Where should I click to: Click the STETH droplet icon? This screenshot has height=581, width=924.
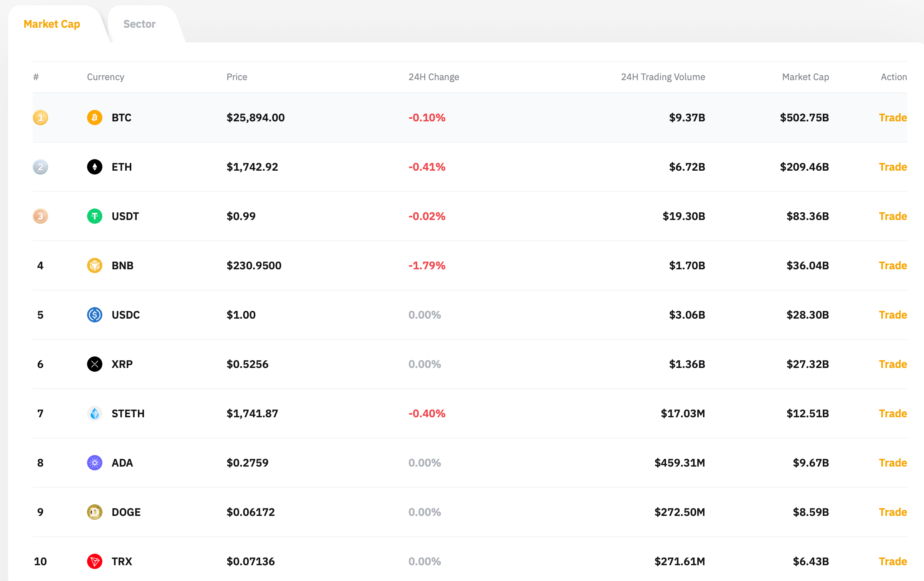click(94, 413)
